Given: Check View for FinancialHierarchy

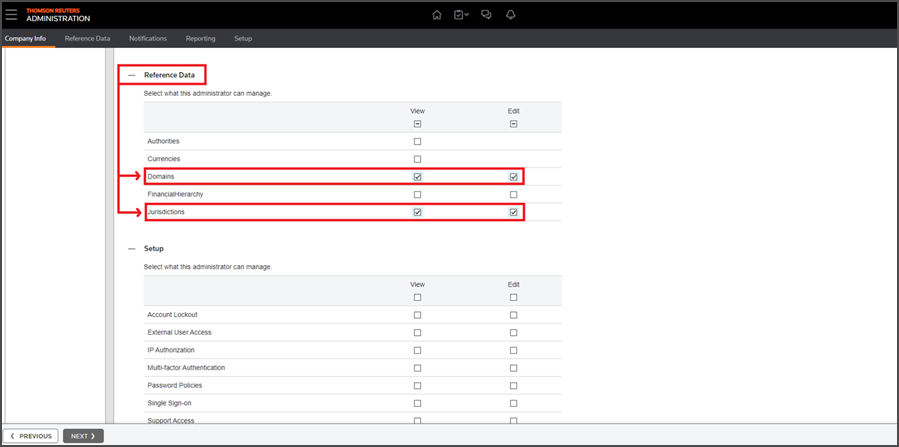Looking at the screenshot, I should tap(417, 194).
